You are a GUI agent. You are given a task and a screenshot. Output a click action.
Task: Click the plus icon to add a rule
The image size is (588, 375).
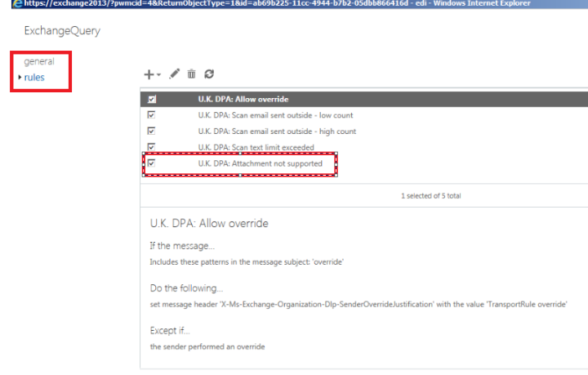coord(149,74)
